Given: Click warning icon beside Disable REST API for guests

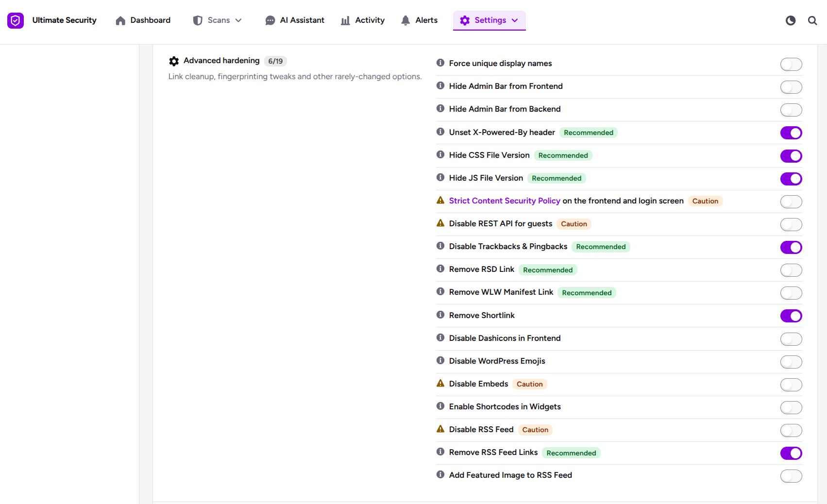Looking at the screenshot, I should tap(440, 223).
